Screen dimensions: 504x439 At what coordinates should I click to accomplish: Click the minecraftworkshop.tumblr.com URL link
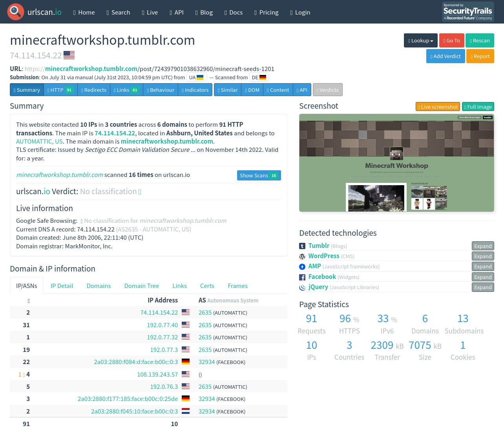[x=91, y=69]
